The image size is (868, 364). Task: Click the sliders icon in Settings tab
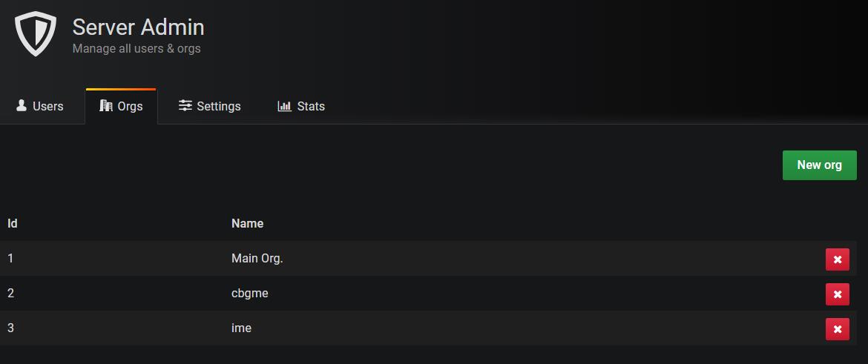pyautogui.click(x=185, y=106)
